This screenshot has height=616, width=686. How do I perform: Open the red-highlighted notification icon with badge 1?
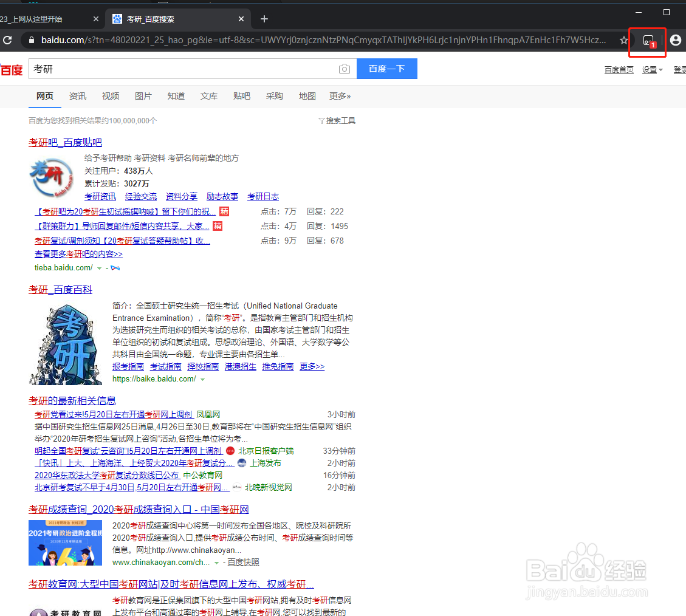pyautogui.click(x=647, y=40)
